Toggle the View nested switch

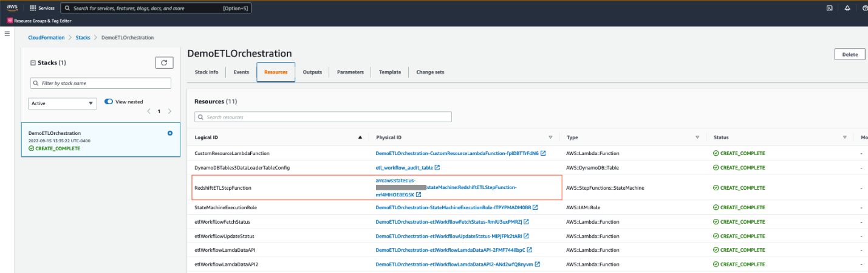[109, 102]
